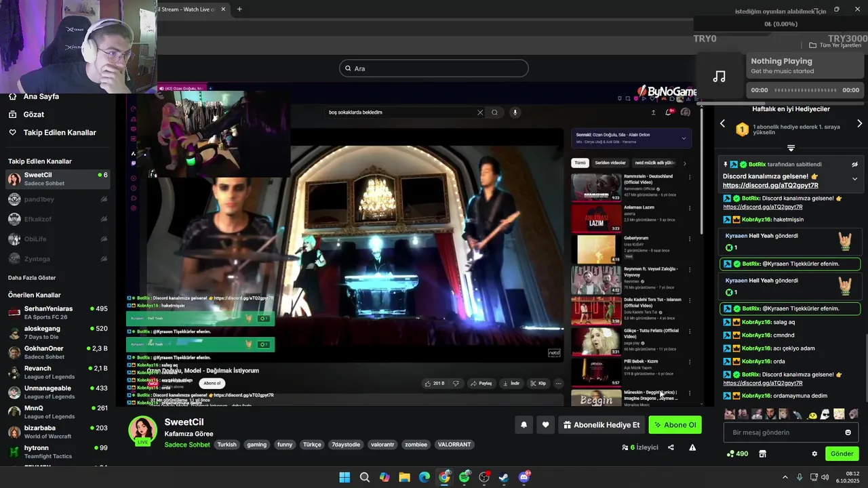Toggle the taskbar microphone tray icon
This screenshot has width=868, height=488.
tap(800, 477)
